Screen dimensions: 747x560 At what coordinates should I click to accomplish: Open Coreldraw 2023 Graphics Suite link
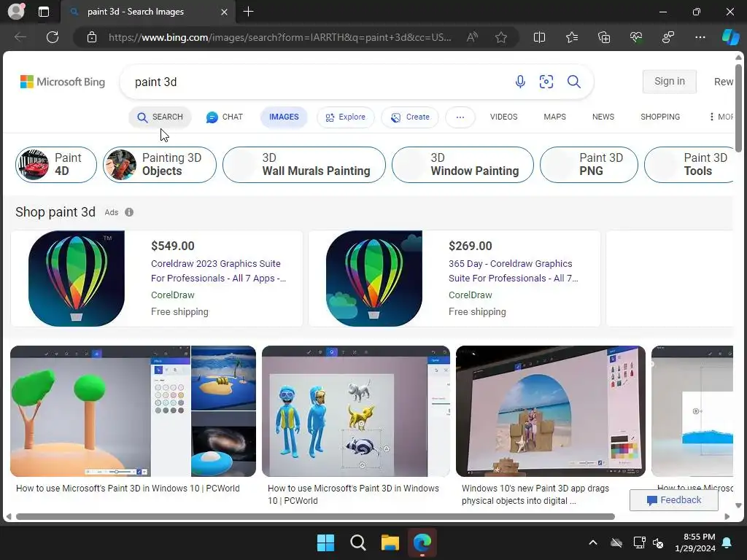coord(218,271)
